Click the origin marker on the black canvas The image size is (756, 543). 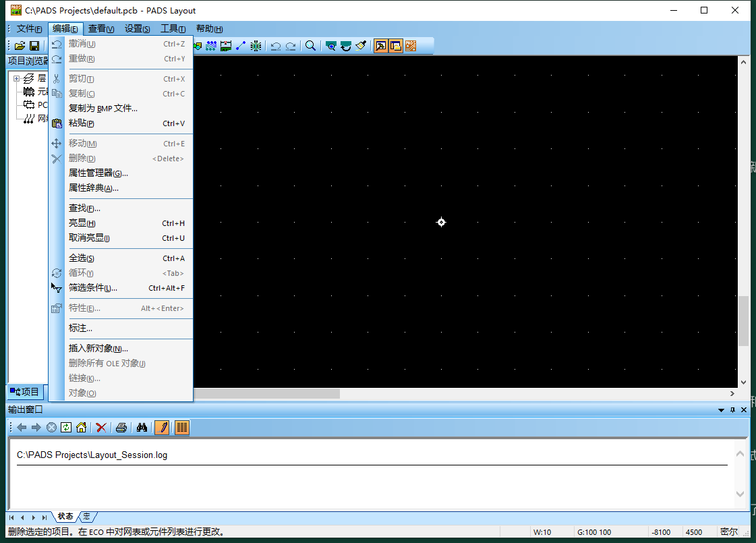click(441, 223)
